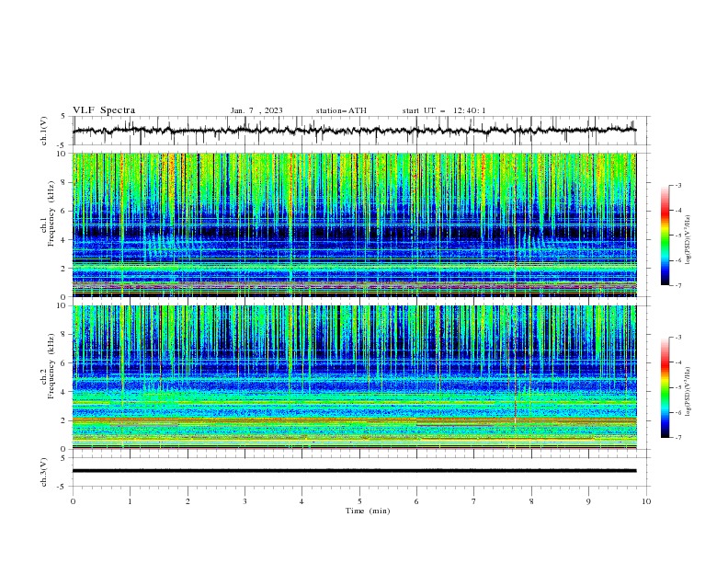Click the "ch.1(V)" axis label
728x563 pixels.
tap(44, 131)
